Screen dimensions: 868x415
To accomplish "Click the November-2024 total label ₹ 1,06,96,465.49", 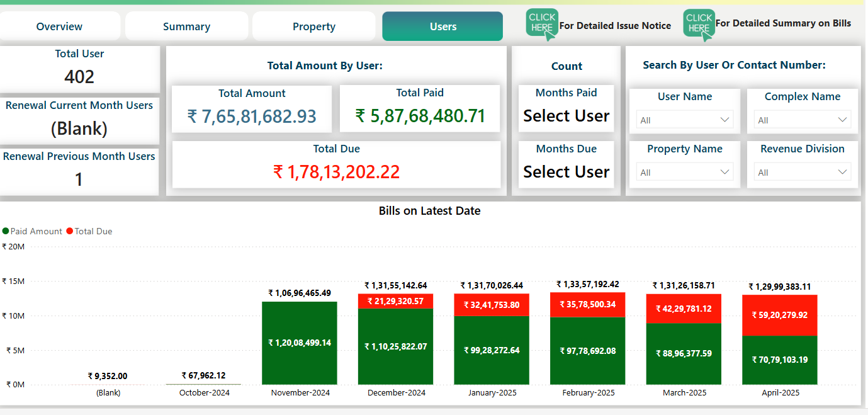I will tap(300, 293).
